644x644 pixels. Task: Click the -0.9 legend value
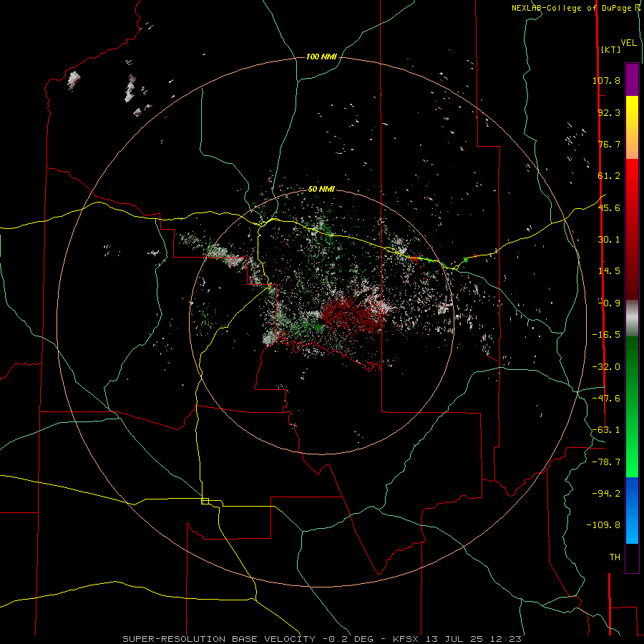click(x=609, y=303)
